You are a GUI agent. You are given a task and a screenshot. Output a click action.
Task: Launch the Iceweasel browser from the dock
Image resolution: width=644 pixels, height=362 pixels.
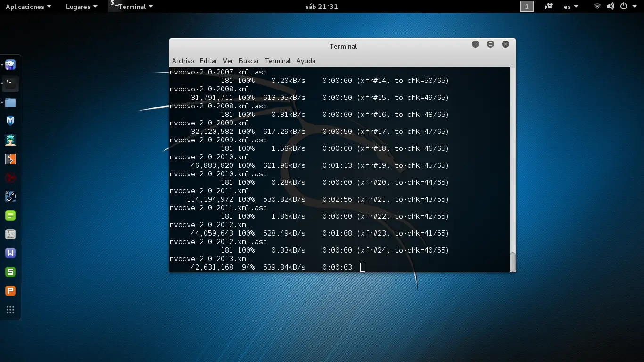point(10,65)
